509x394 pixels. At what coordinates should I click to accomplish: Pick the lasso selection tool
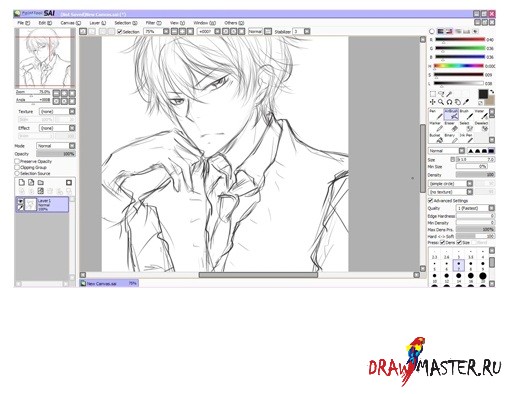click(x=441, y=94)
